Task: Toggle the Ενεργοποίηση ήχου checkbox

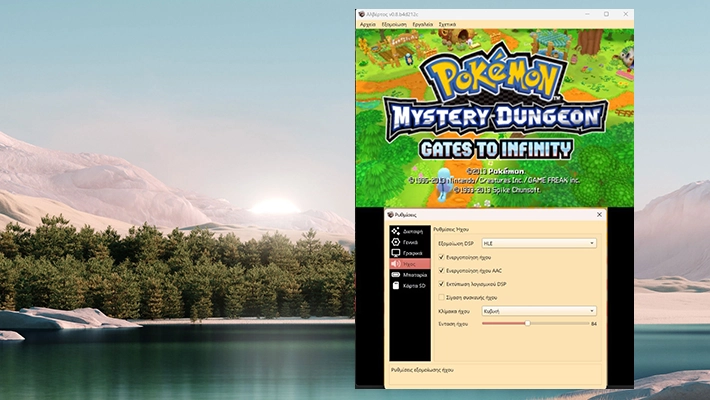Action: click(x=441, y=257)
